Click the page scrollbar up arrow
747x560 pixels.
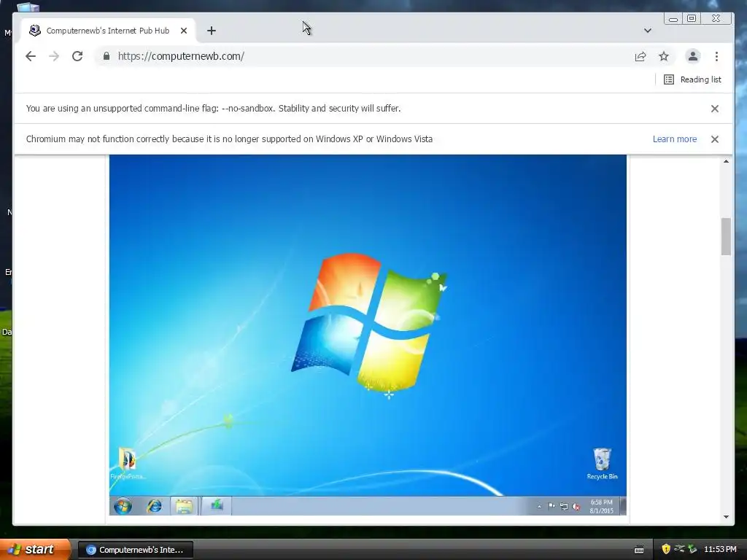coord(726,161)
